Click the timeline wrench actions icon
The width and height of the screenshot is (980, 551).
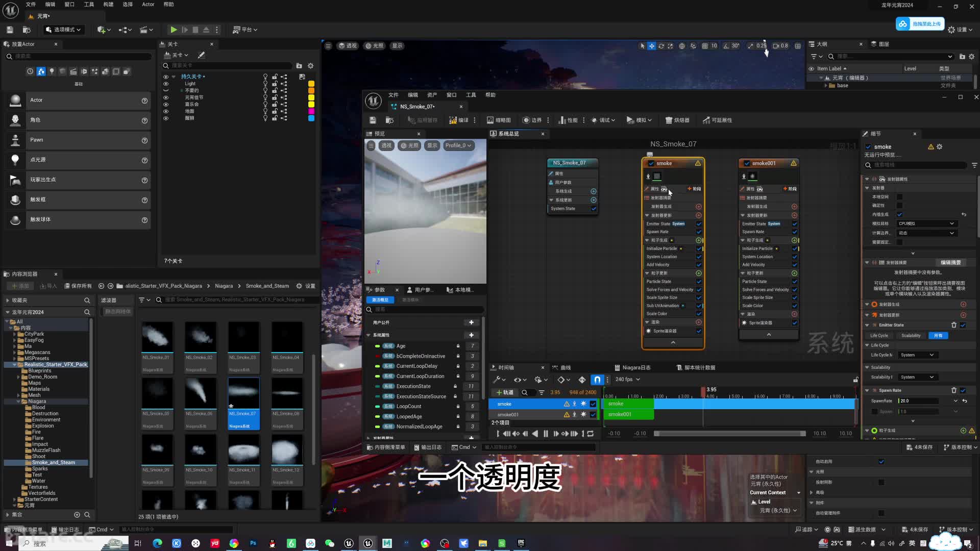[496, 380]
